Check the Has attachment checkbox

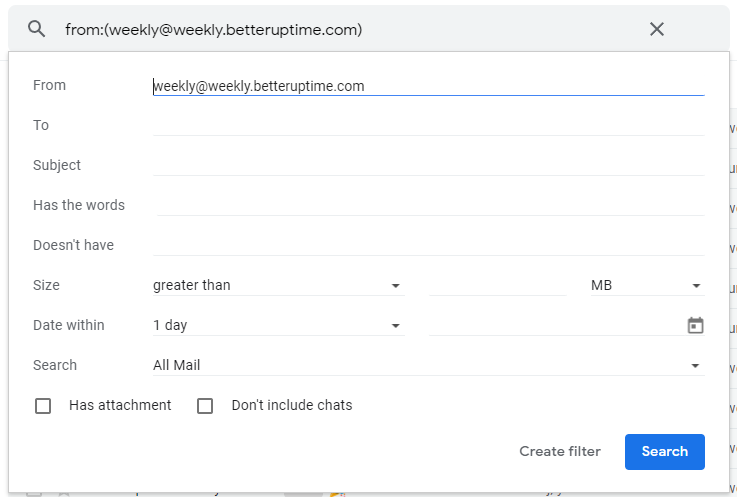pos(43,406)
